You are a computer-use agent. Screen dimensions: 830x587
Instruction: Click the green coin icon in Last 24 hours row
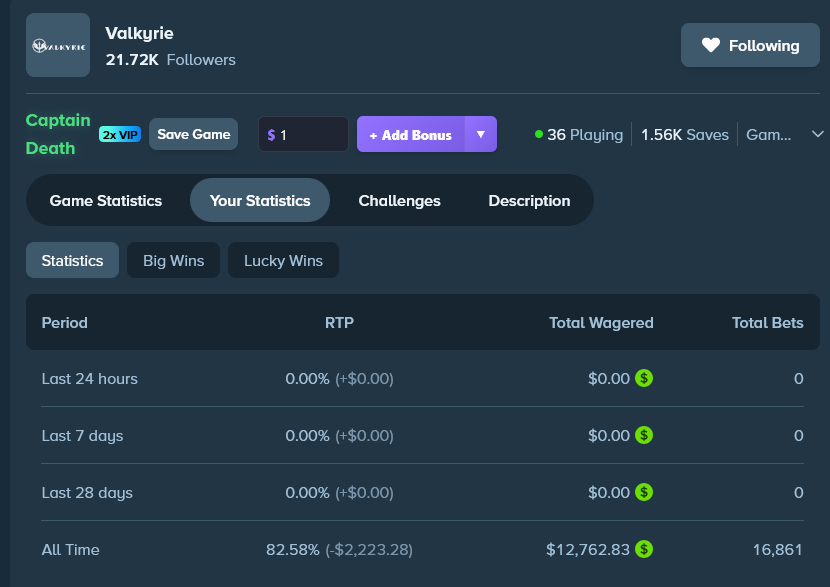pos(644,378)
